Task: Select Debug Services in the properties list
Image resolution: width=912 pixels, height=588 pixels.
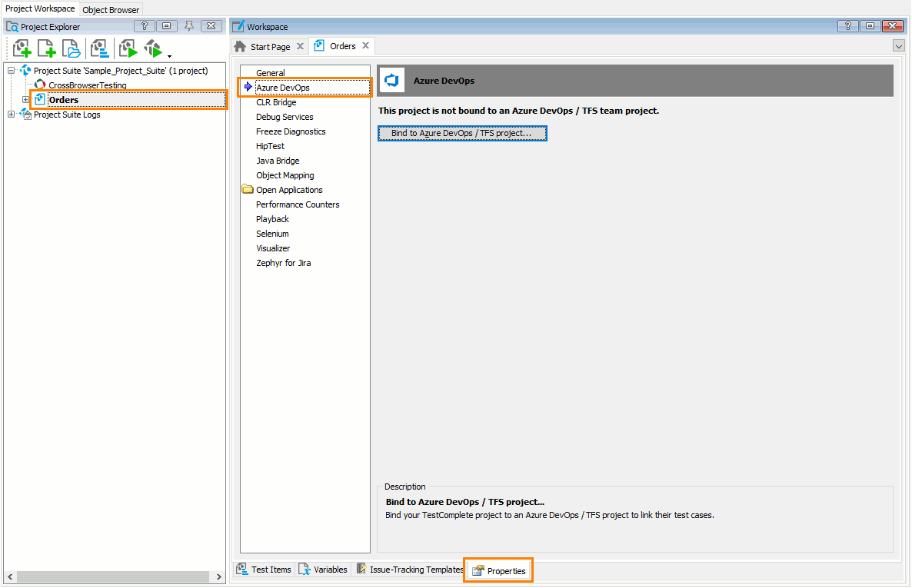Action: point(285,117)
